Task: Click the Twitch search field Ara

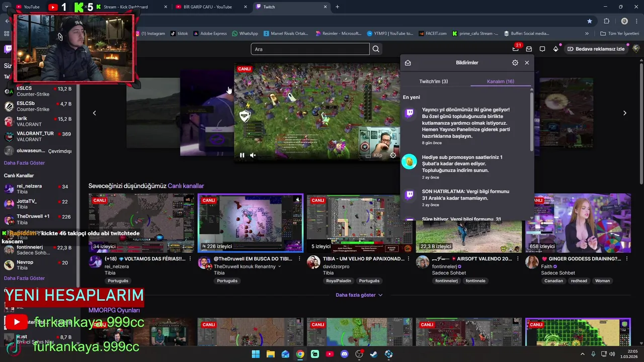Action: [310, 49]
